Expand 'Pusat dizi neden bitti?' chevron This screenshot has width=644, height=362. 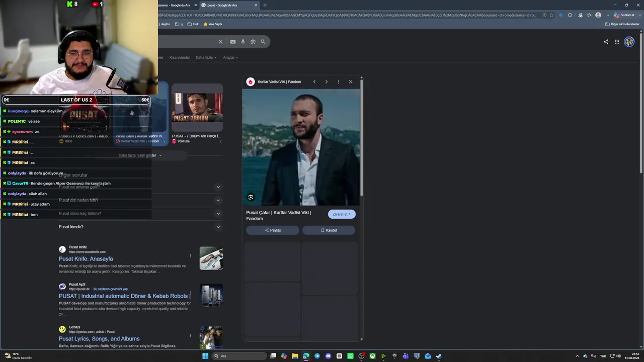click(x=218, y=200)
